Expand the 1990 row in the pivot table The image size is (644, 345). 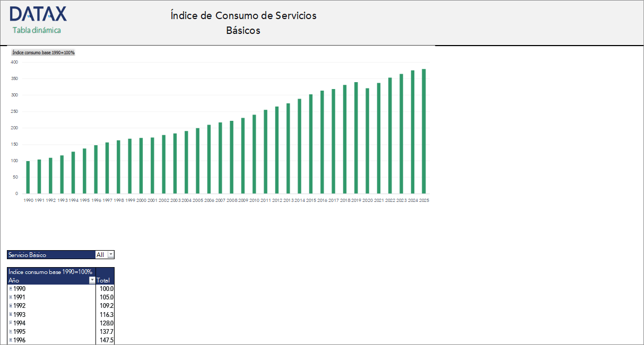click(x=10, y=288)
